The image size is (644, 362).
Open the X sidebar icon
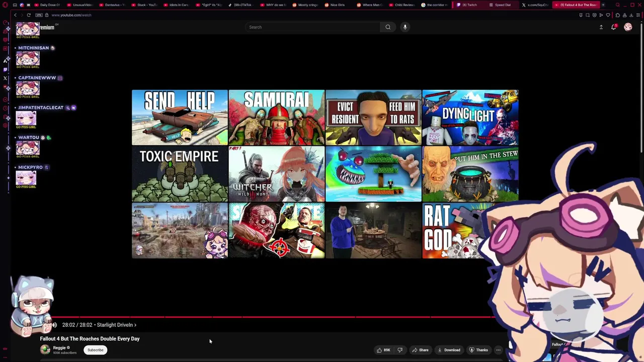6,78
